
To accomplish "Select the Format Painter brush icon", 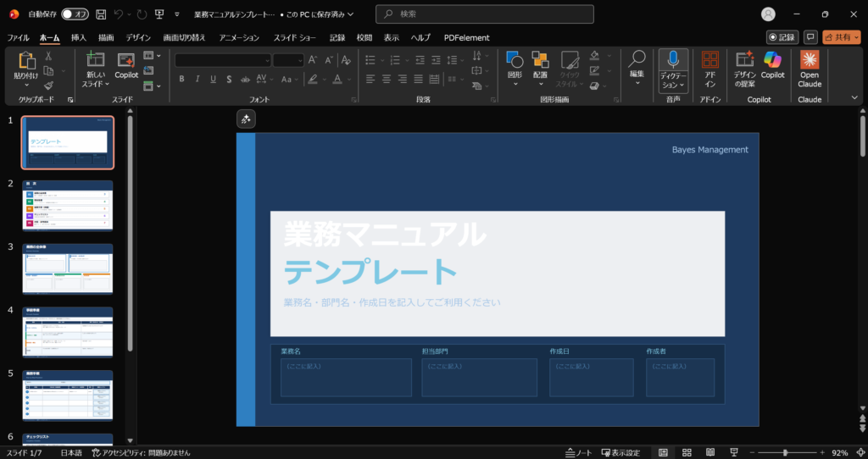I will tap(49, 86).
